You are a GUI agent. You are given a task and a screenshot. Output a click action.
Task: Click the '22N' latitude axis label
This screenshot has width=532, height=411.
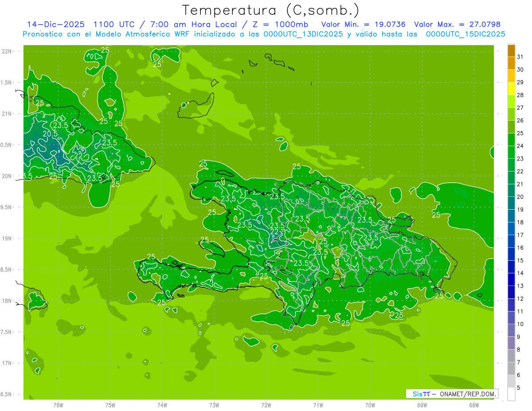point(7,51)
